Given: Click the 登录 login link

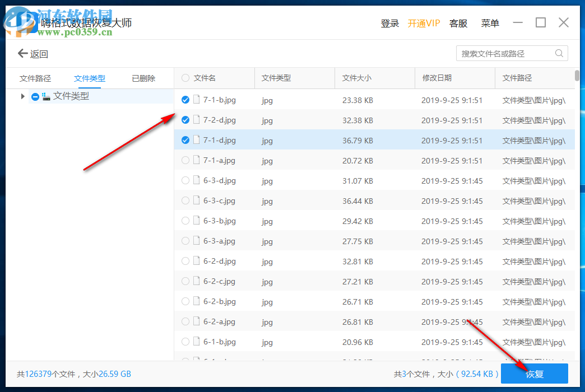Looking at the screenshot, I should click(389, 23).
